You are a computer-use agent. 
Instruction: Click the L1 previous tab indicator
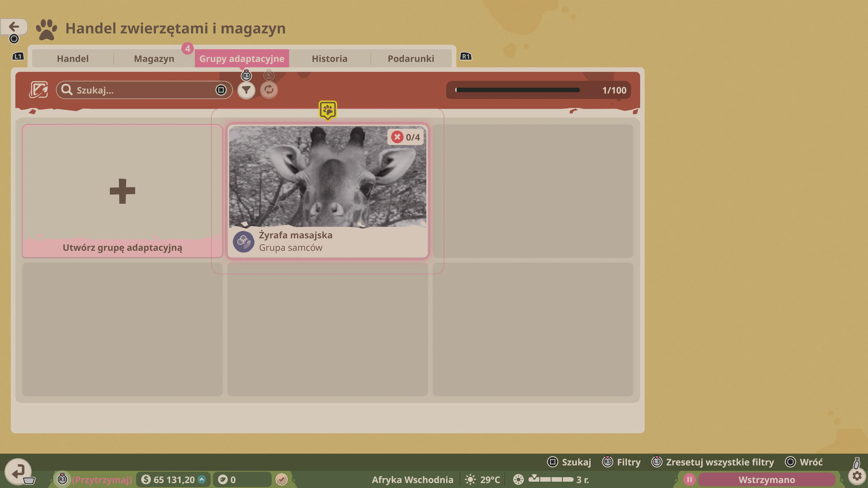click(18, 56)
